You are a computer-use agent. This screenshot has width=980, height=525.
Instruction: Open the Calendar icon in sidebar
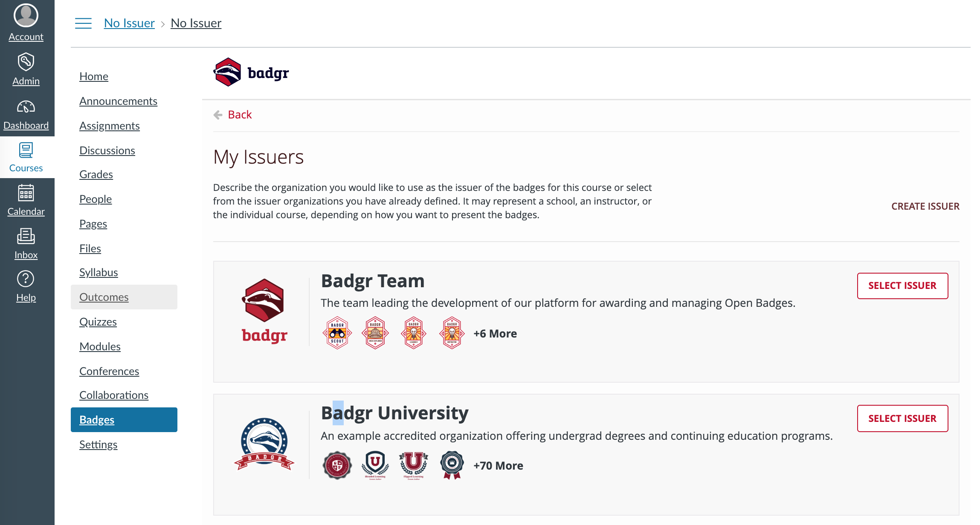(x=26, y=193)
